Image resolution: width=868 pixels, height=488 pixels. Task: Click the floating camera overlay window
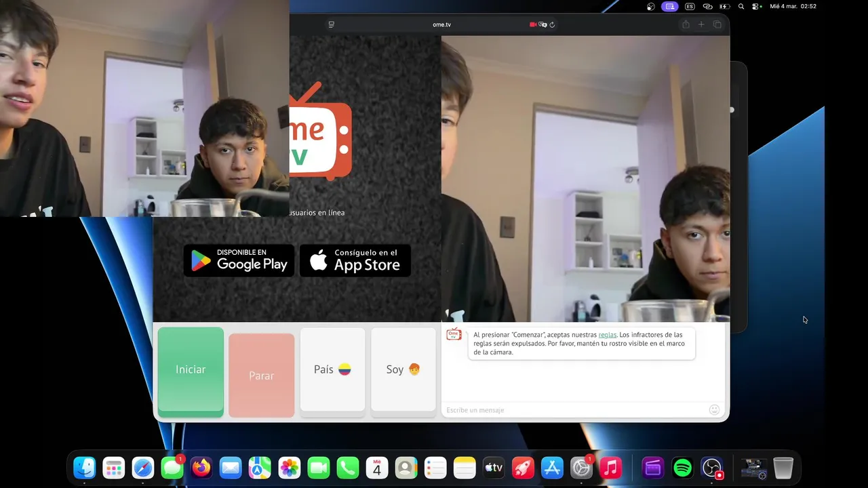144,108
